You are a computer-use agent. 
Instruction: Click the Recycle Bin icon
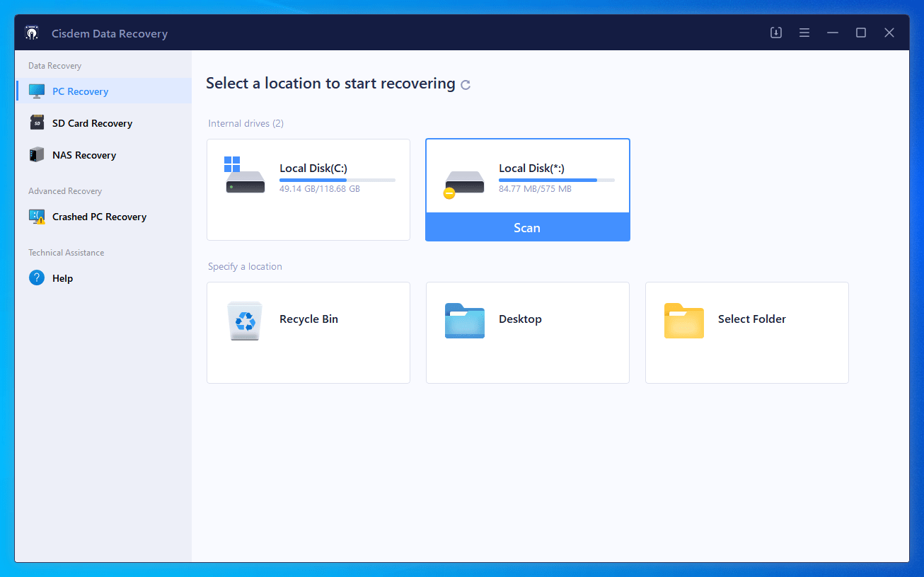pos(245,321)
